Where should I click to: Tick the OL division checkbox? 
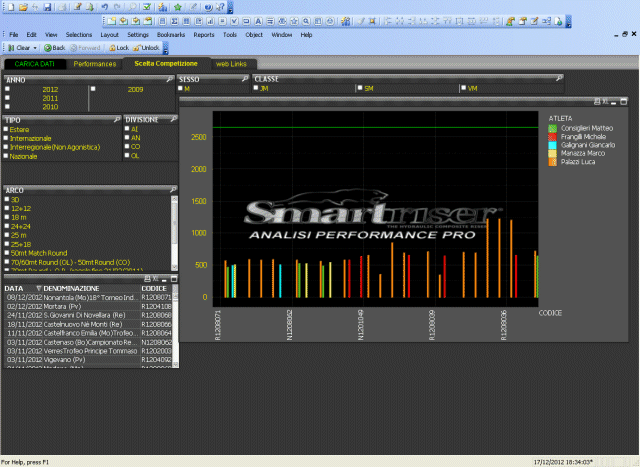click(127, 155)
